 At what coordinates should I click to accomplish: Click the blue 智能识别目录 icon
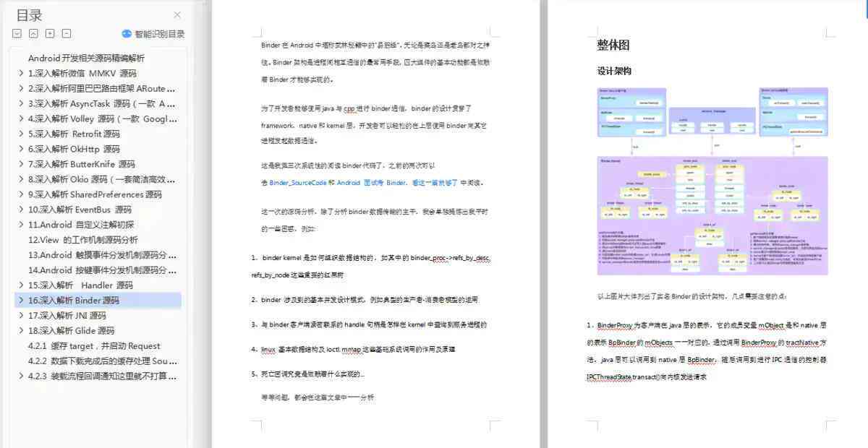[127, 33]
